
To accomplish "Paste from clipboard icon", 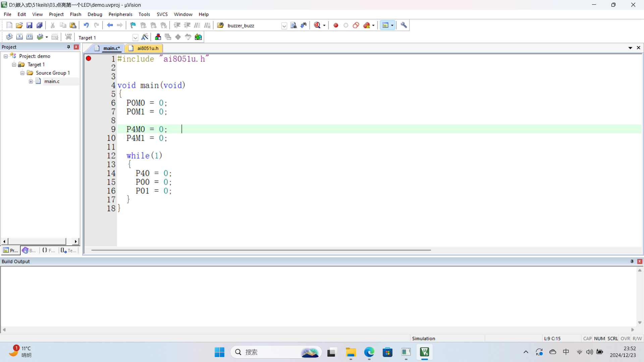I will click(x=73, y=25).
